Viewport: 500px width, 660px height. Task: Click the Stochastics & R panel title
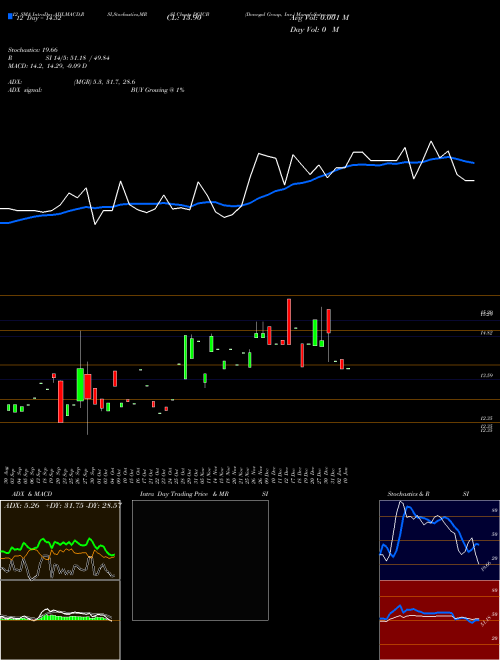click(x=408, y=494)
